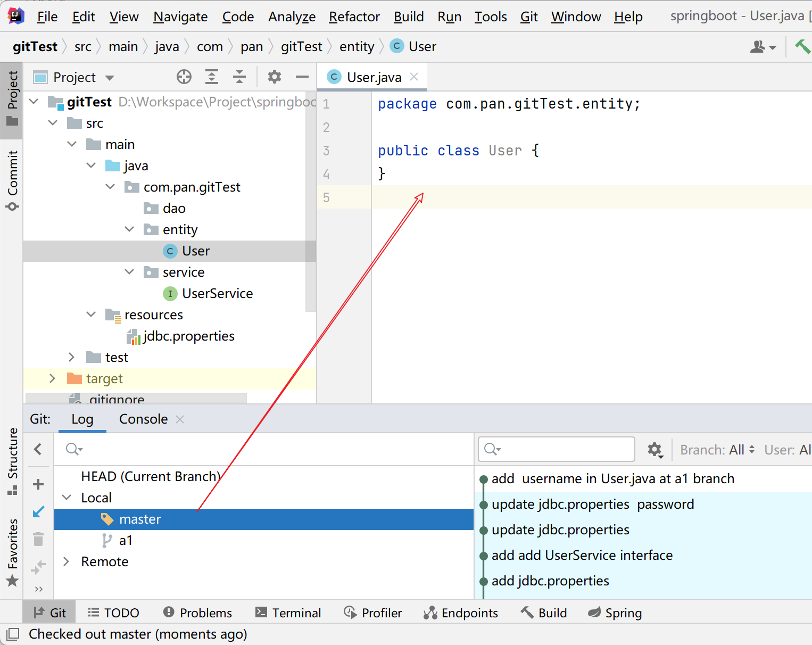This screenshot has width=812, height=645.
Task: Toggle the Commit tool window in sidebar
Action: (12, 180)
